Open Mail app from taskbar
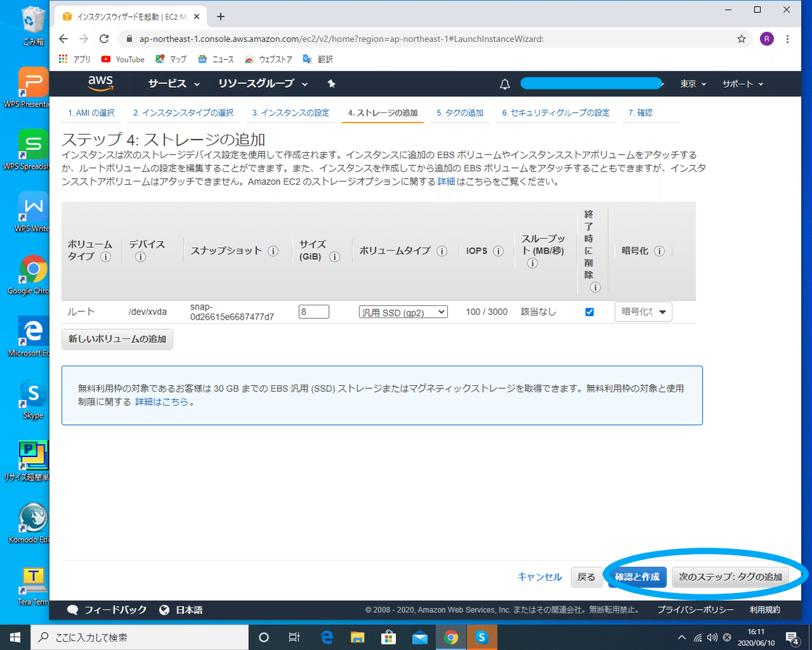Viewport: 812px width, 650px height. click(420, 637)
